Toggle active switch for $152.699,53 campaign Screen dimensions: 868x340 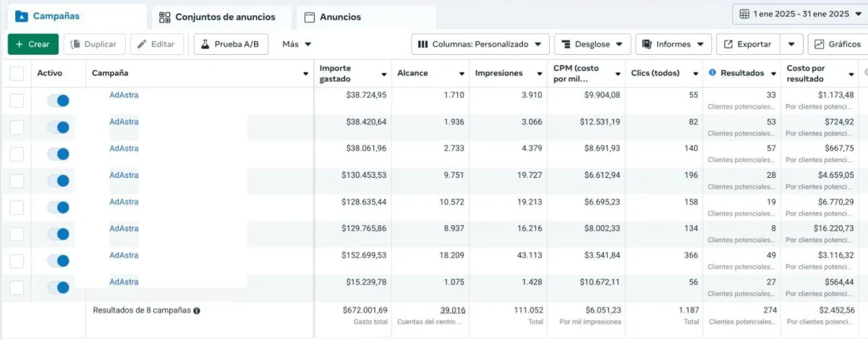point(58,261)
